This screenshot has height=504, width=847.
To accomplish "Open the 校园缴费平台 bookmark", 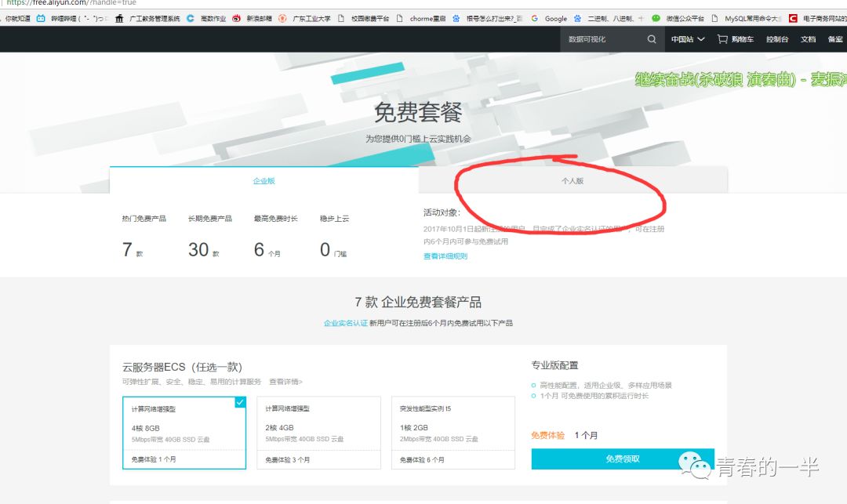I will coord(364,18).
